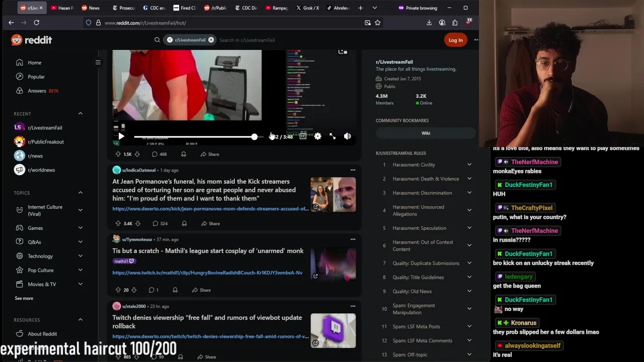The image size is (644, 362).
Task: Click the Twitch logo post thumbnail
Action: point(333,331)
